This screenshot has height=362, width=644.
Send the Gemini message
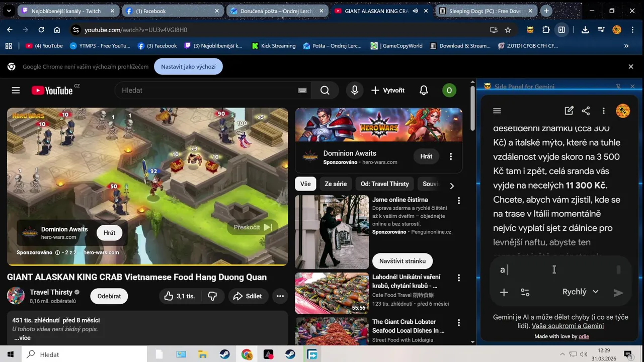pyautogui.click(x=618, y=293)
